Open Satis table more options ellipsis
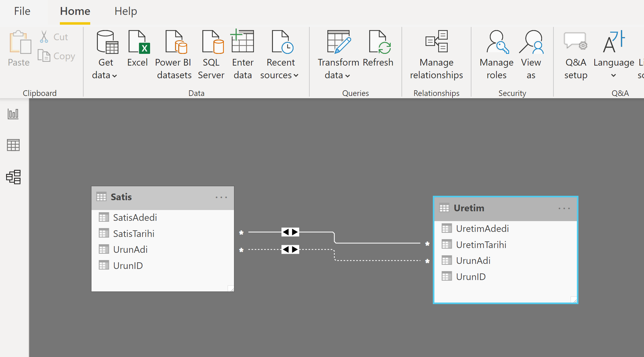Viewport: 644px width, 357px height. (221, 197)
